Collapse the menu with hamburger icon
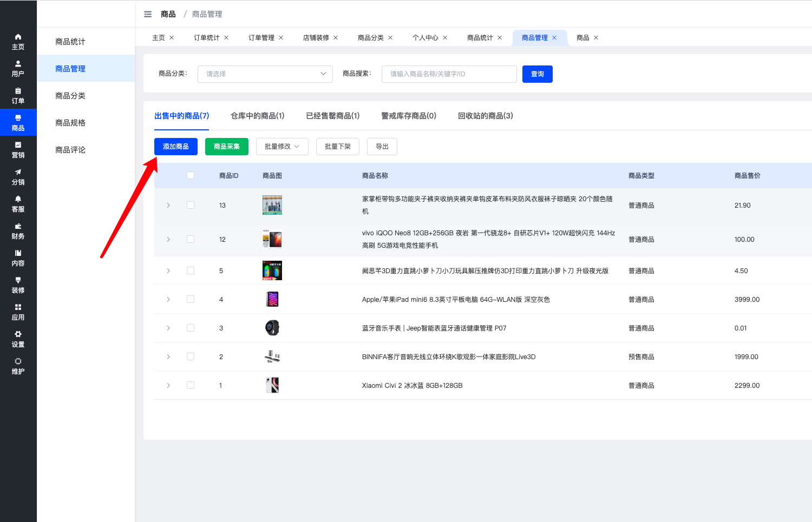 [x=148, y=14]
